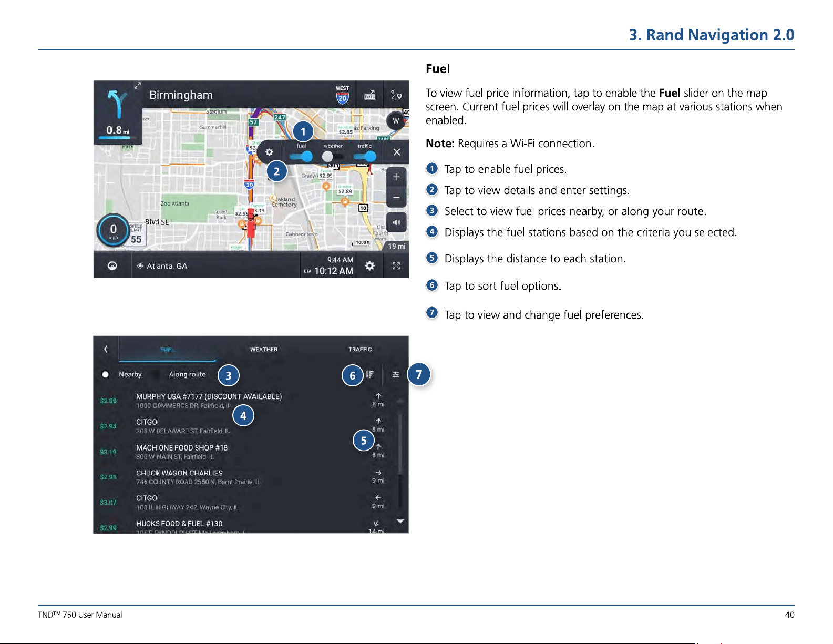Go back using the left chevron
Screen dimensions: 833x644
click(x=106, y=349)
